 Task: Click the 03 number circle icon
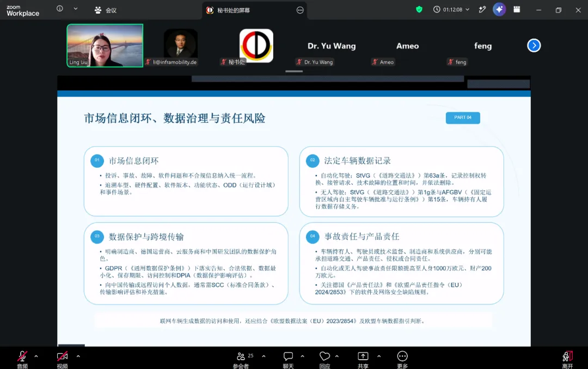pyautogui.click(x=97, y=237)
